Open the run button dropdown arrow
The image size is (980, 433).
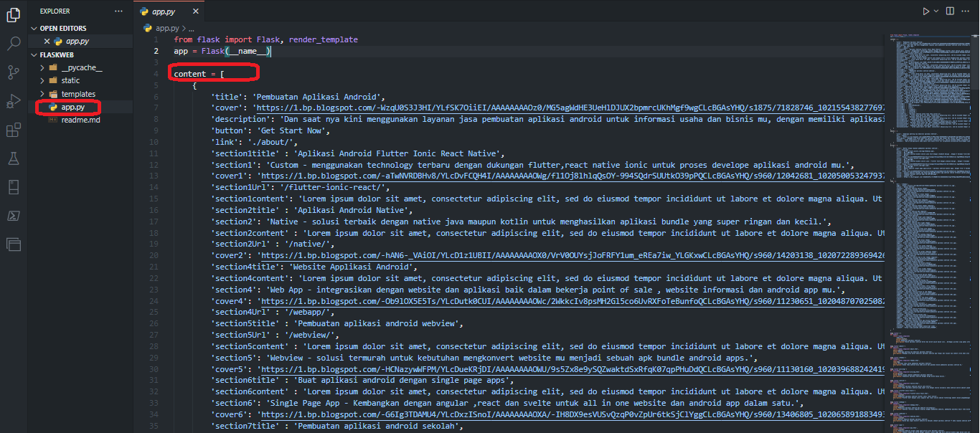point(936,11)
